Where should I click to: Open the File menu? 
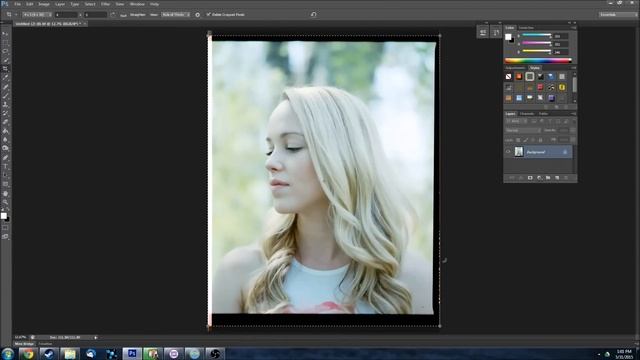point(18,4)
